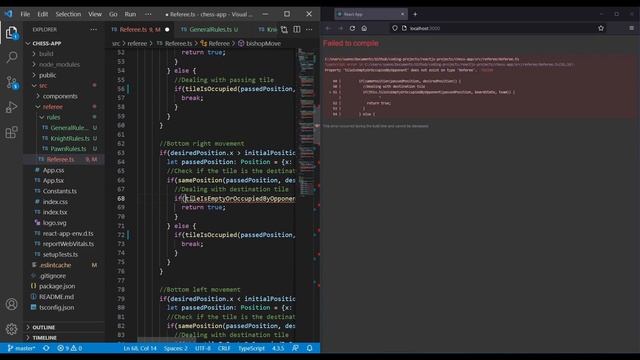Open notifications bell in status bar
The image size is (640, 360).
[309, 348]
